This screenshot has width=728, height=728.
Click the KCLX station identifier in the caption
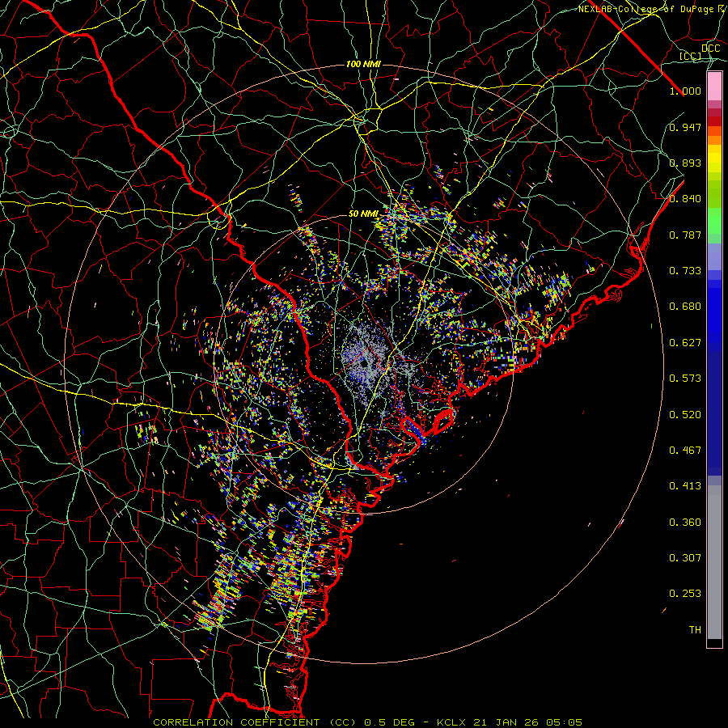[x=451, y=722]
